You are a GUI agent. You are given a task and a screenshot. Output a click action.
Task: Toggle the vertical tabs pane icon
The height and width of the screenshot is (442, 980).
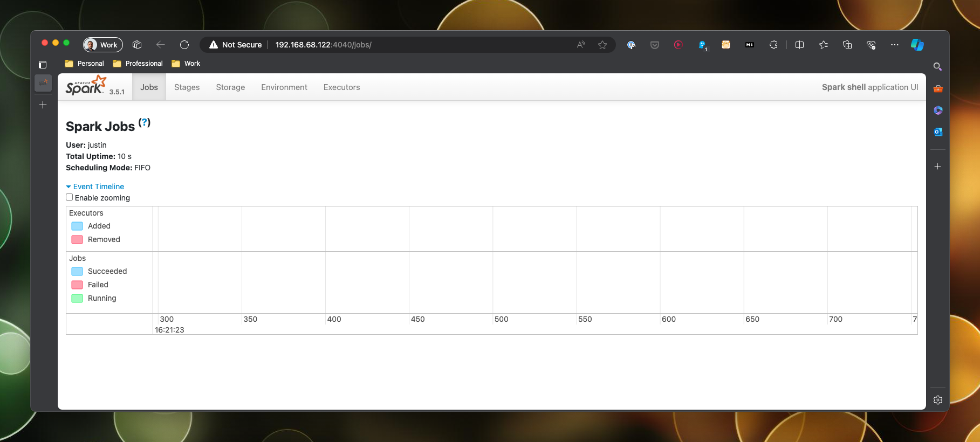point(43,65)
